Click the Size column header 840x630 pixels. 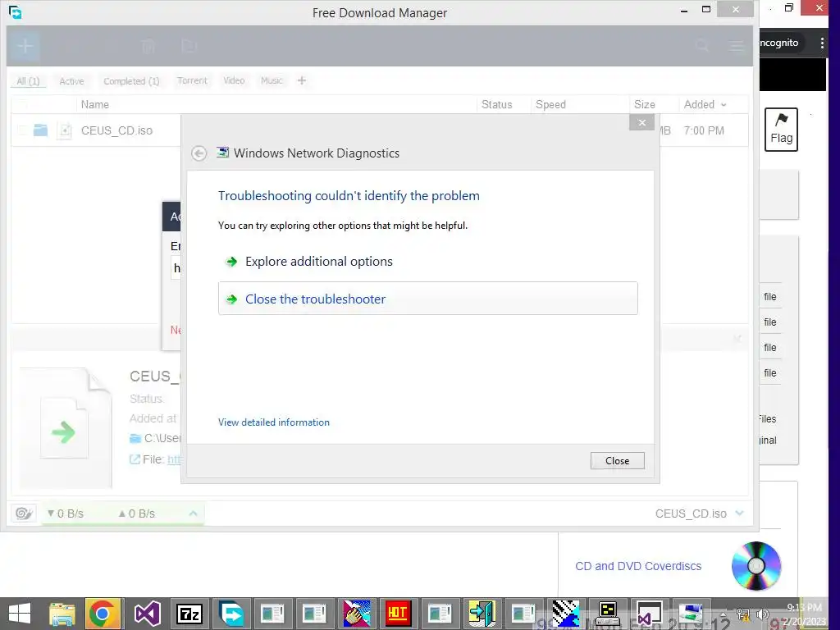[x=645, y=104]
